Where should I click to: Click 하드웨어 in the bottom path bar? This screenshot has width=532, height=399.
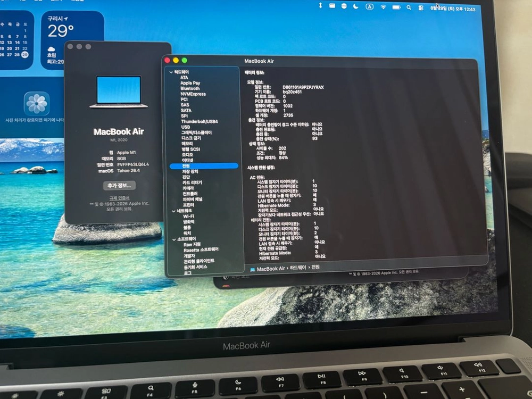tap(297, 268)
